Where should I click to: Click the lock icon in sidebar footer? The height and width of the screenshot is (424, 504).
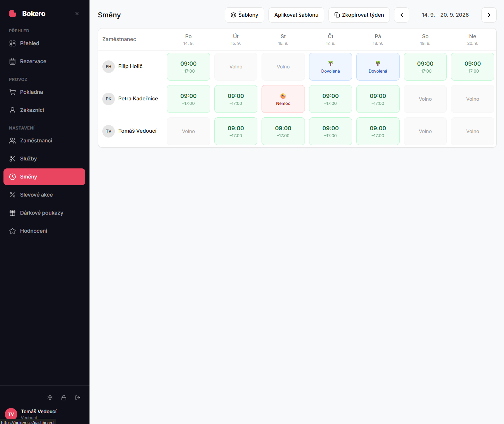click(x=64, y=398)
